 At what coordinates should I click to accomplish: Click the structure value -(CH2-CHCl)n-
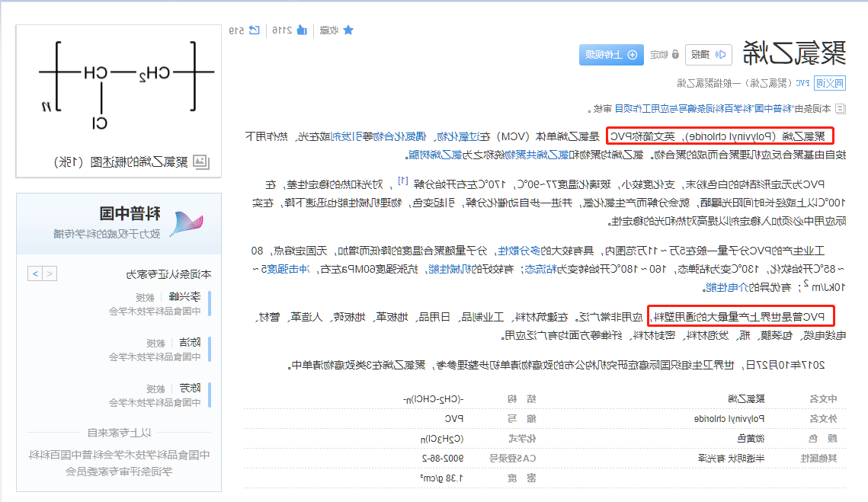coord(433,398)
